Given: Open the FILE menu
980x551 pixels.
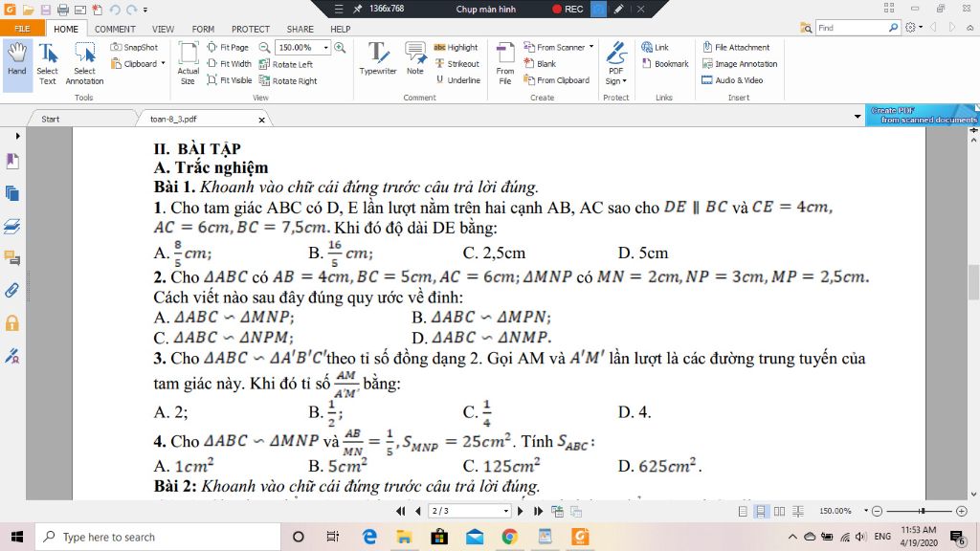Looking at the screenshot, I should coord(22,29).
